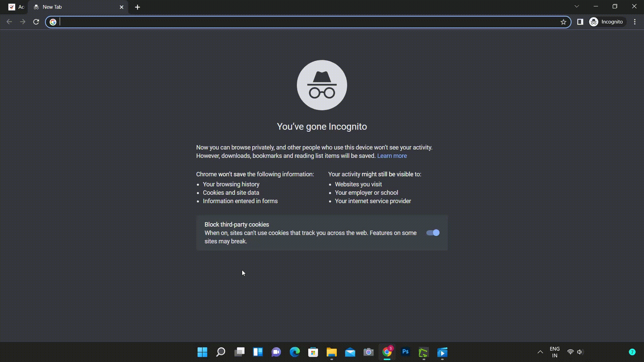Click Windows Start button
Screen dimensions: 644x362
coord(203,352)
